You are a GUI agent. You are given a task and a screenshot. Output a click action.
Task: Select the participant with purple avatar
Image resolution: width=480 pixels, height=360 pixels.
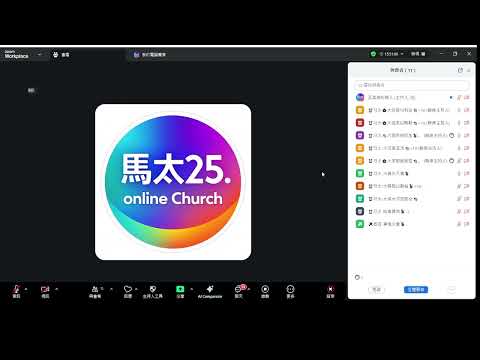click(412, 135)
